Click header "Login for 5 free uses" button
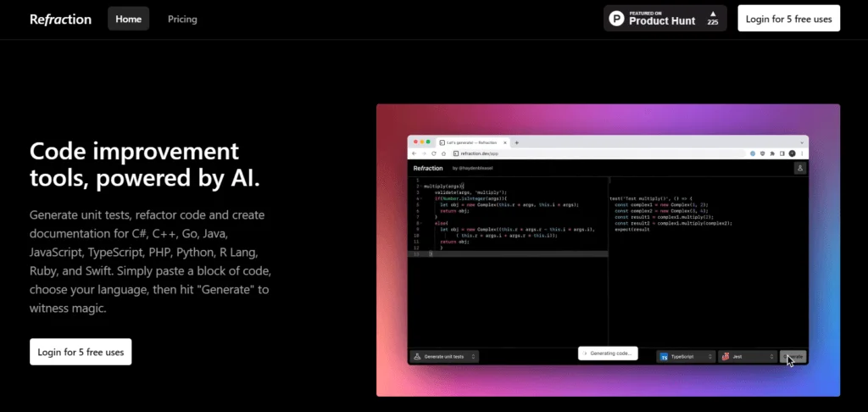868x412 pixels. pyautogui.click(x=789, y=19)
